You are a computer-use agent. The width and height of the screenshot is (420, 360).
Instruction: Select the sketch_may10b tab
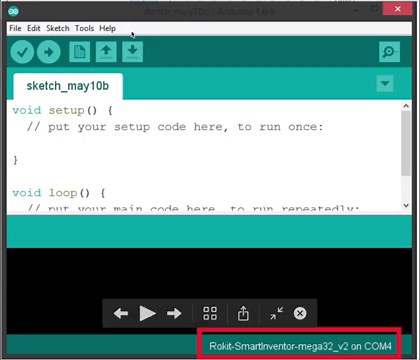point(68,86)
